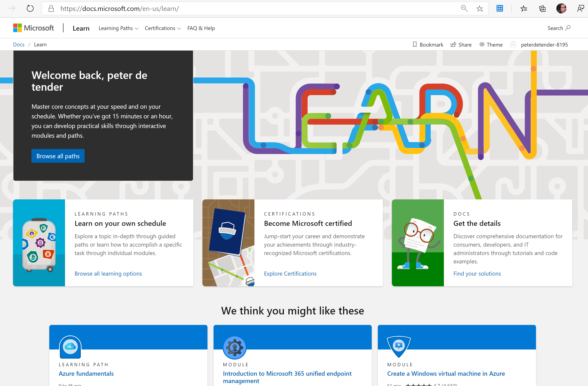Click the zoom magnifier in the address bar
Screen dimensions: 588x386
(x=464, y=8)
